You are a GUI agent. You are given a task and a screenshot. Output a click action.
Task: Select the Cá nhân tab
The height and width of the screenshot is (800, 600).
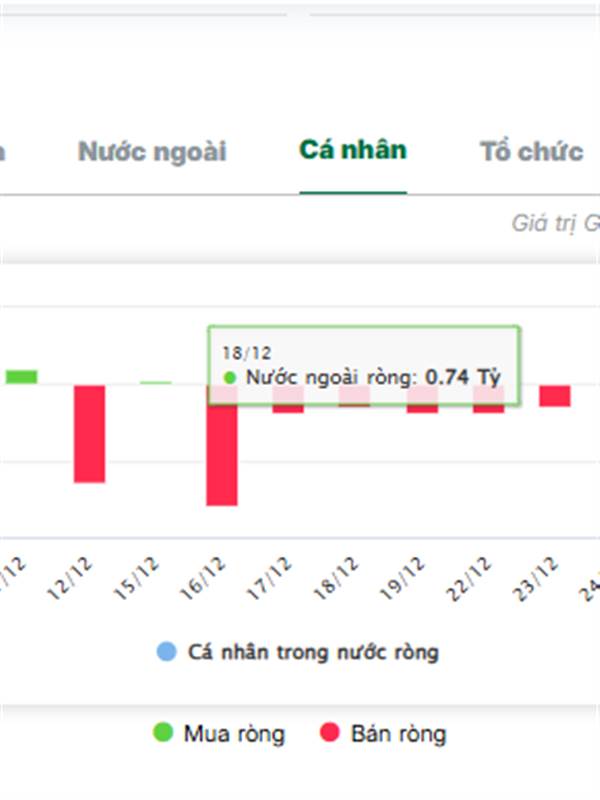(x=353, y=150)
